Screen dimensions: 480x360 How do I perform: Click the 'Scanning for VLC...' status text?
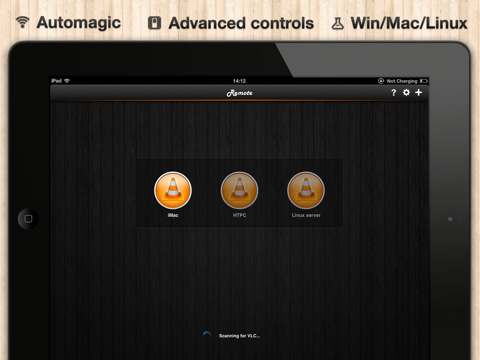[239, 336]
